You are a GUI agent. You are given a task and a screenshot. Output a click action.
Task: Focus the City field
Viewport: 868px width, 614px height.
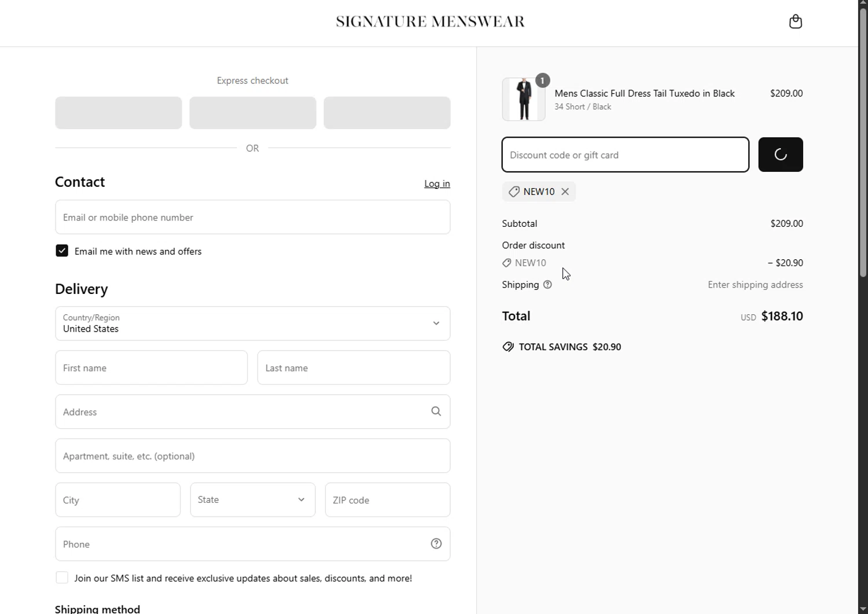118,499
